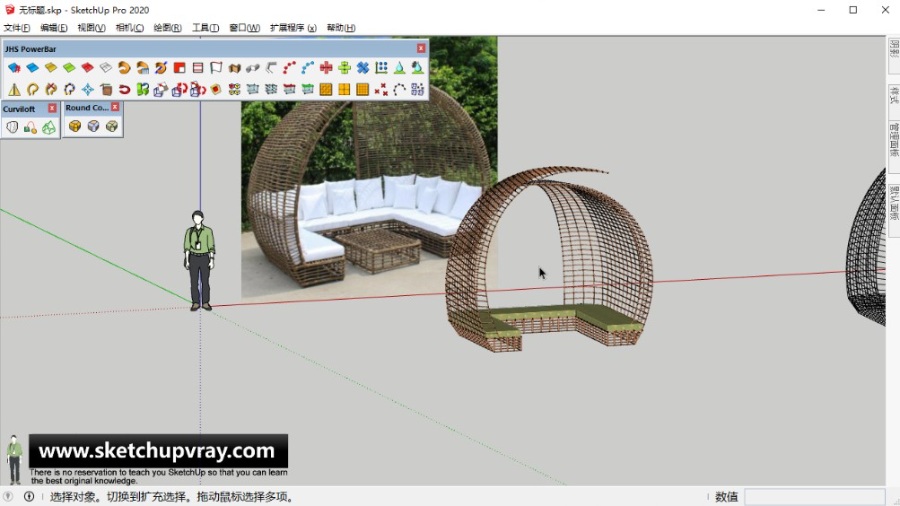Click the orange two-by-two grid icon
The height and width of the screenshot is (506, 900).
click(x=344, y=89)
